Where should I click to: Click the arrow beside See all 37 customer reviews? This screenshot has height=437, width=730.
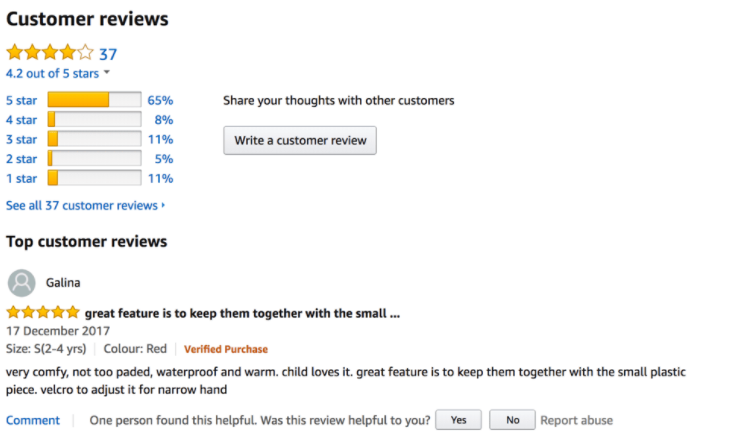(x=163, y=205)
